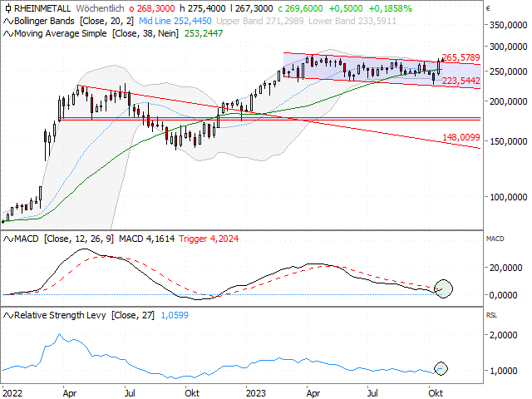The image size is (532, 399).
Task: Click the RSL 2,0000 axis label
Action: click(x=504, y=335)
